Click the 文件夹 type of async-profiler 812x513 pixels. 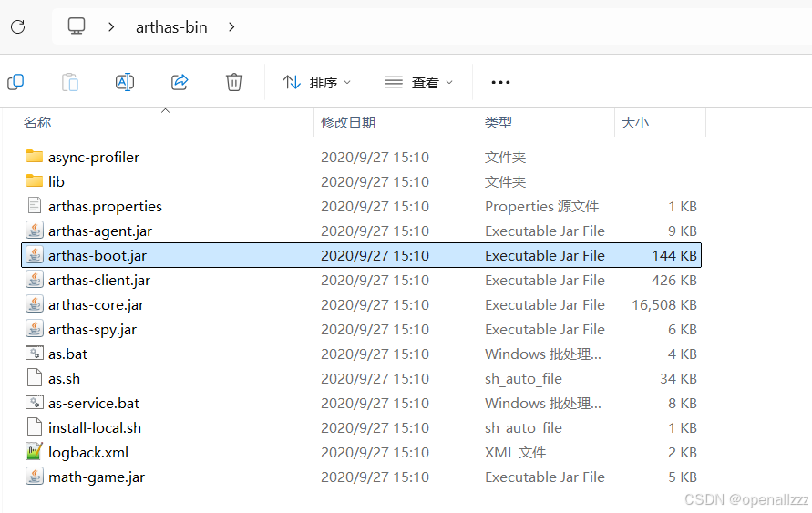point(506,158)
